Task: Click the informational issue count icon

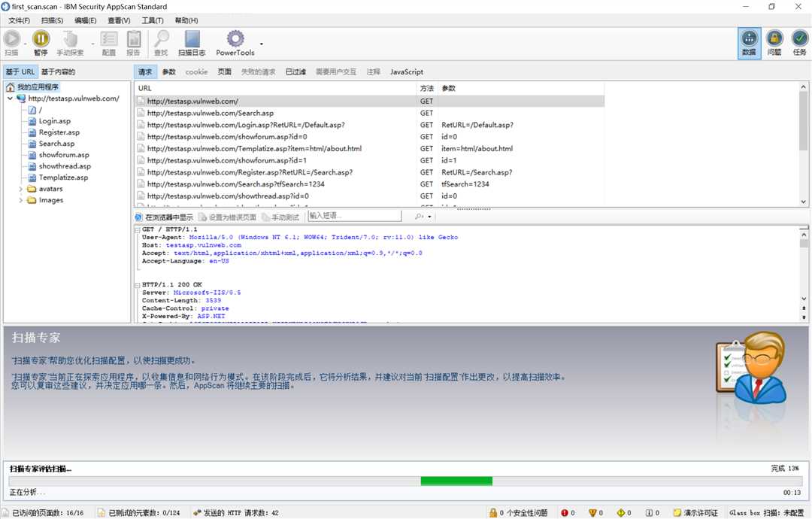Action: 649,513
